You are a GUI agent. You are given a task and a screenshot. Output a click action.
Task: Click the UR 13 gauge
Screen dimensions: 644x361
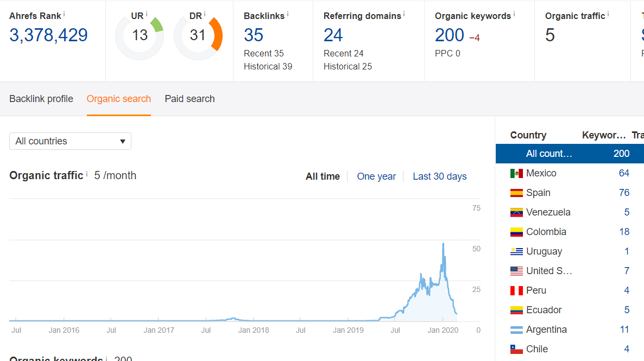140,36
